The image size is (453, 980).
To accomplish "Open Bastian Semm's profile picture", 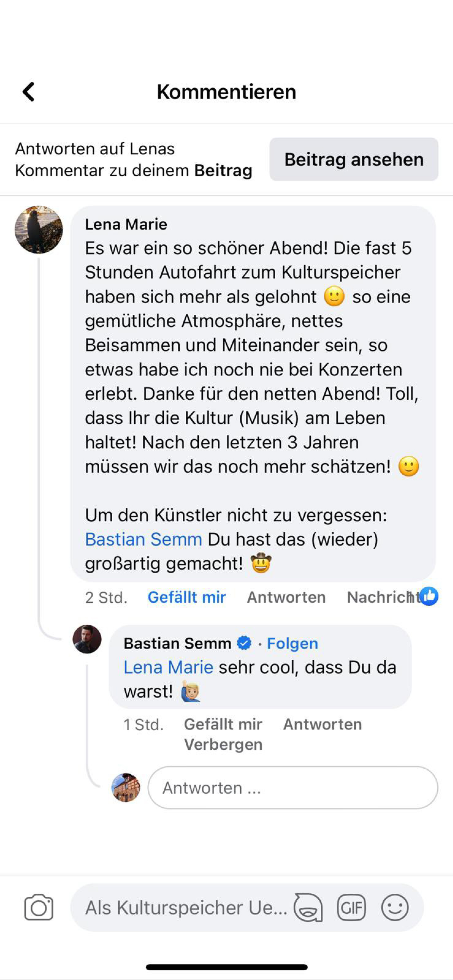I will 87,639.
